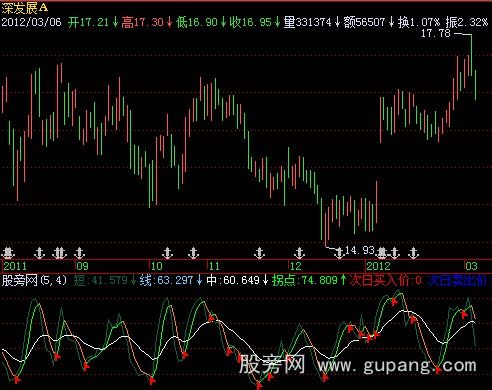Select the 09 month label on the time axis

(x=82, y=266)
